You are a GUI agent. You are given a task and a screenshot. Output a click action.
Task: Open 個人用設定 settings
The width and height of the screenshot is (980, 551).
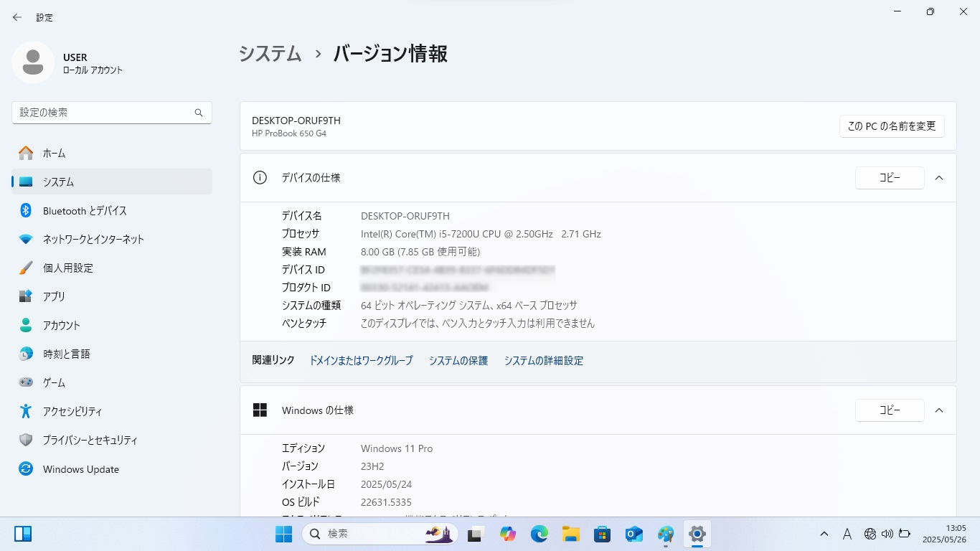[x=112, y=268]
